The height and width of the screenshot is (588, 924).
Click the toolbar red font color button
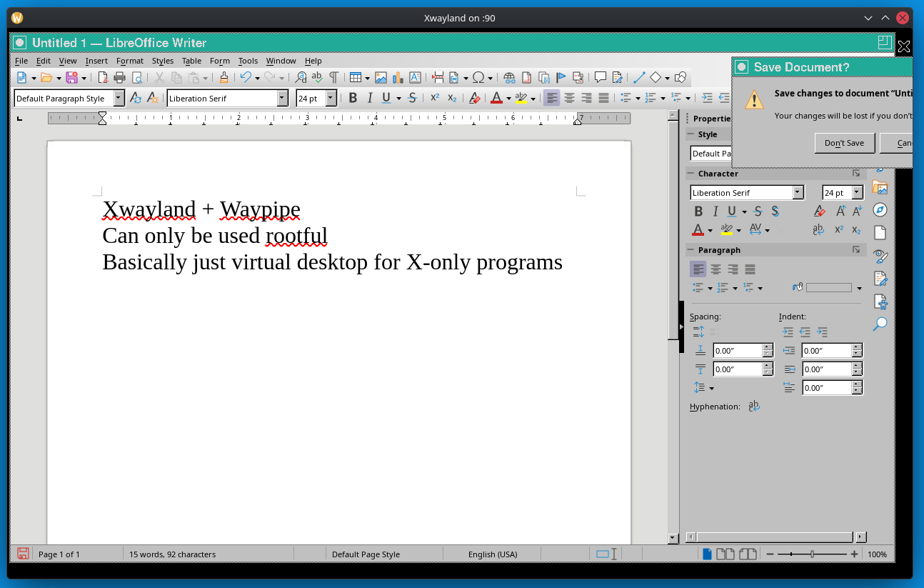click(x=496, y=98)
